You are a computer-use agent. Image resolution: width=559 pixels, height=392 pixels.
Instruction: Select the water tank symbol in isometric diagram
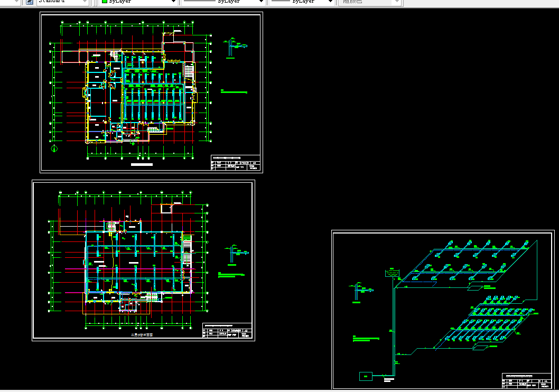[x=392, y=273]
